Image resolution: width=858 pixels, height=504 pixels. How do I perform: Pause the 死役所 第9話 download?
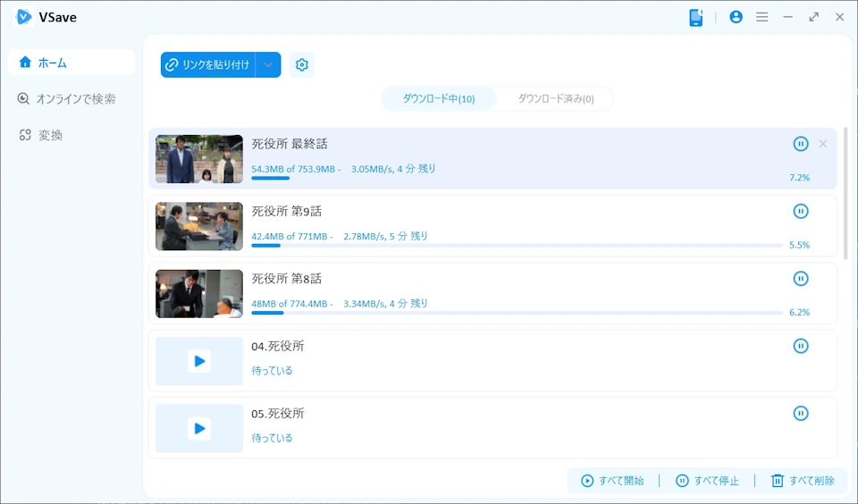coord(801,211)
